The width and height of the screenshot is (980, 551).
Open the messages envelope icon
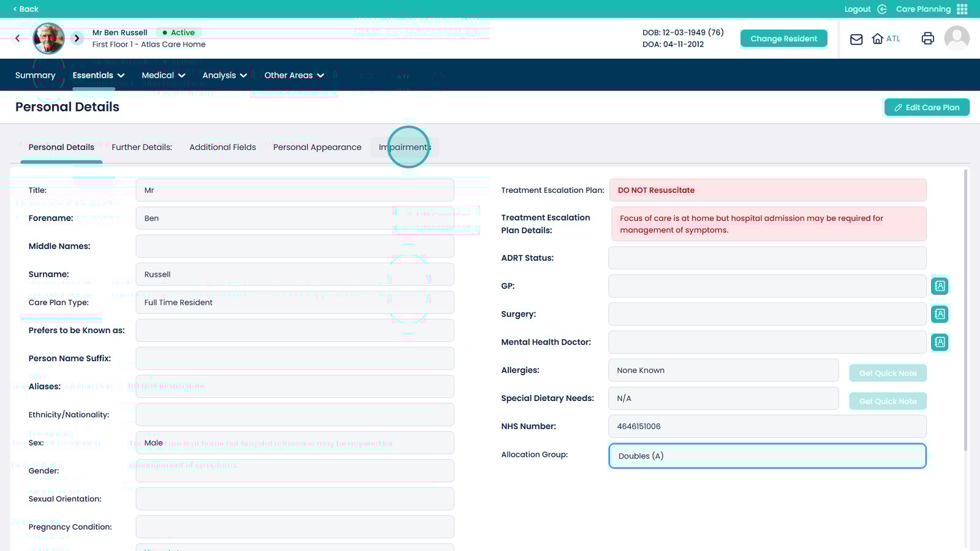point(855,39)
